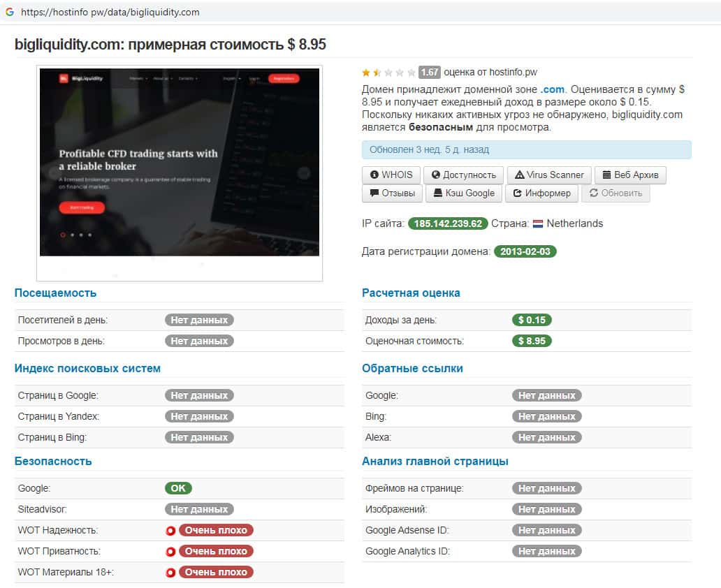The width and height of the screenshot is (721, 588).
Task: Launch the Virus Scanner button
Action: (549, 175)
